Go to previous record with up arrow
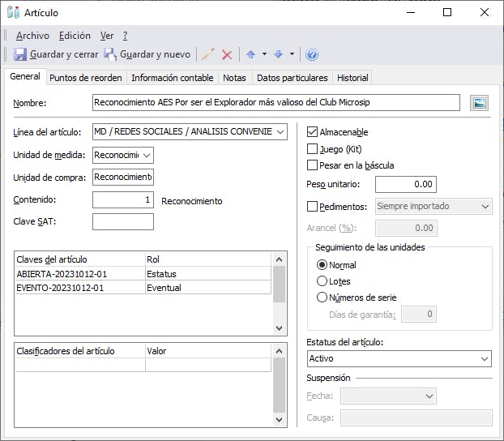 coord(250,54)
